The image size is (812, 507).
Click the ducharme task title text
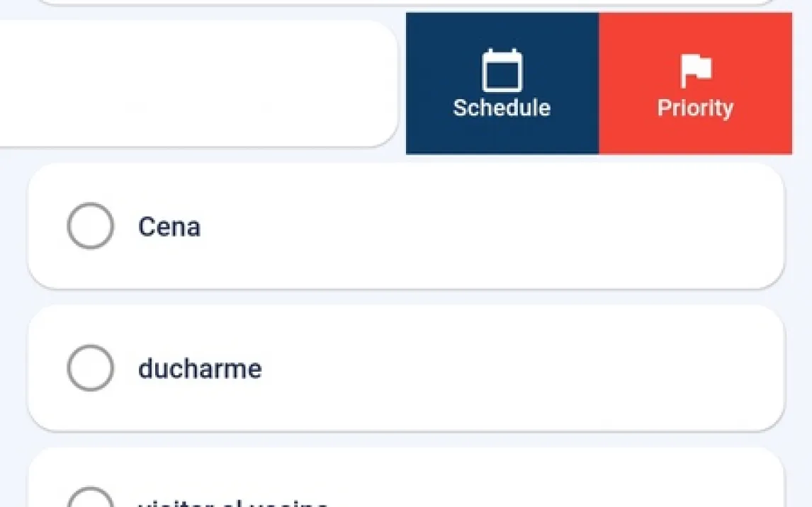tap(200, 368)
